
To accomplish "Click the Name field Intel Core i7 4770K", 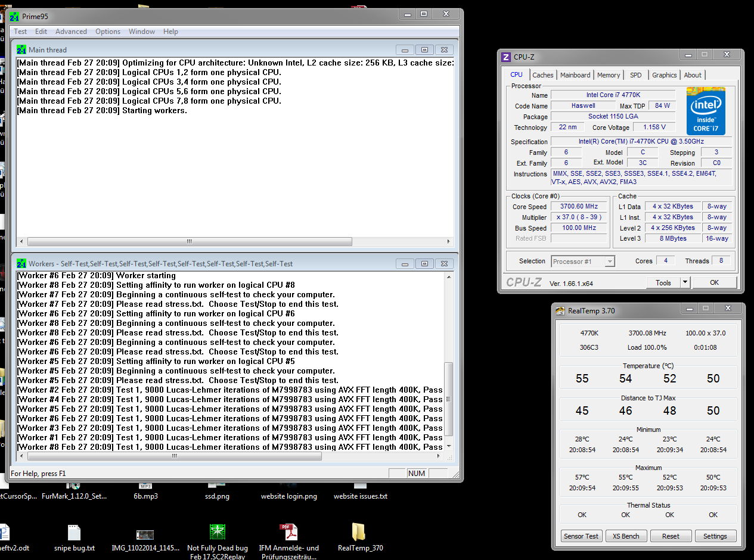I will click(613, 95).
